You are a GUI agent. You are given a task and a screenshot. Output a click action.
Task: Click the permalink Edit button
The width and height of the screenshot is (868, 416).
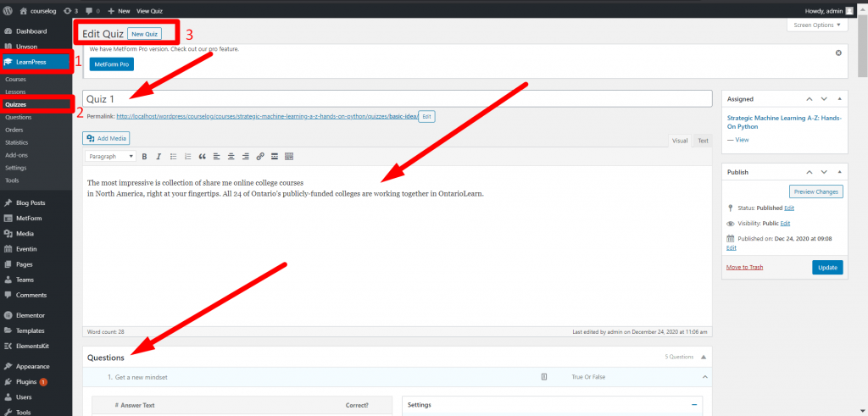click(x=427, y=117)
